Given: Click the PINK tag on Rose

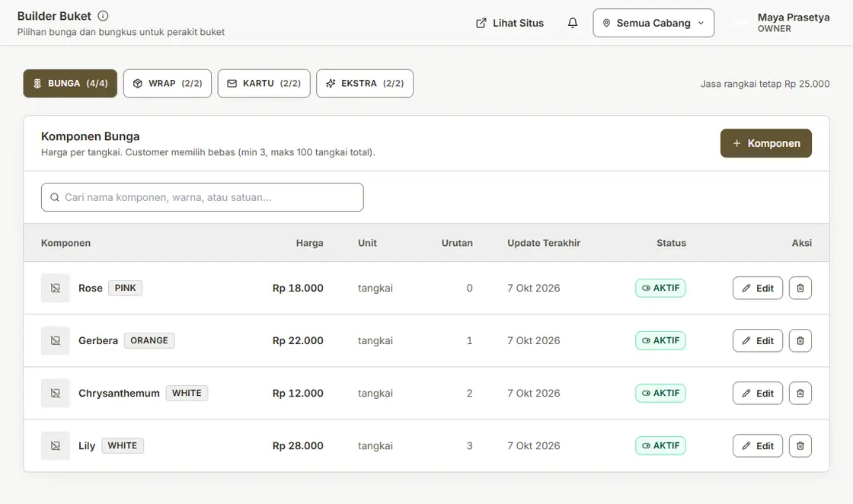Looking at the screenshot, I should tap(125, 288).
